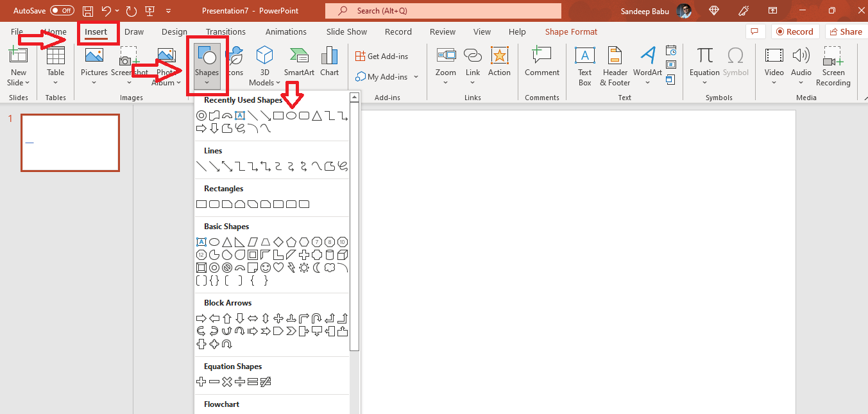Pick the Heart shape in Basic Shapes
The height and width of the screenshot is (414, 868).
(278, 268)
